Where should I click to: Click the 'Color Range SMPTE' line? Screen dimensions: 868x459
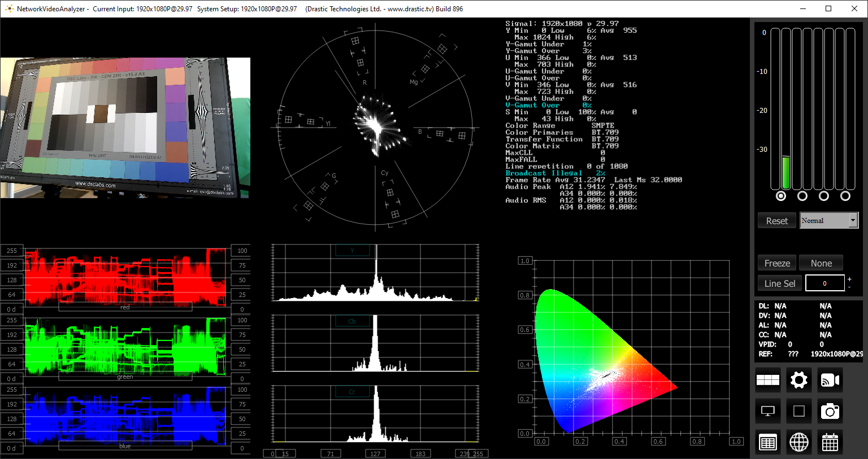559,125
